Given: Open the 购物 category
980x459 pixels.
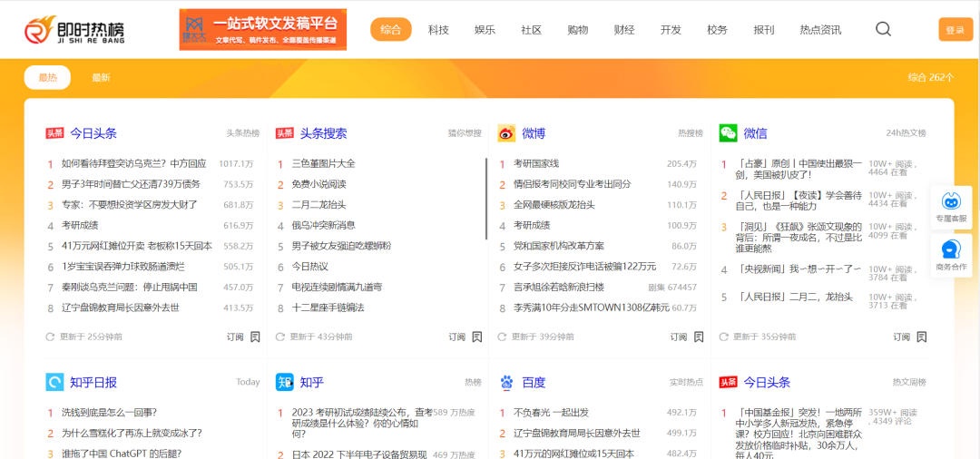Looking at the screenshot, I should click(577, 29).
